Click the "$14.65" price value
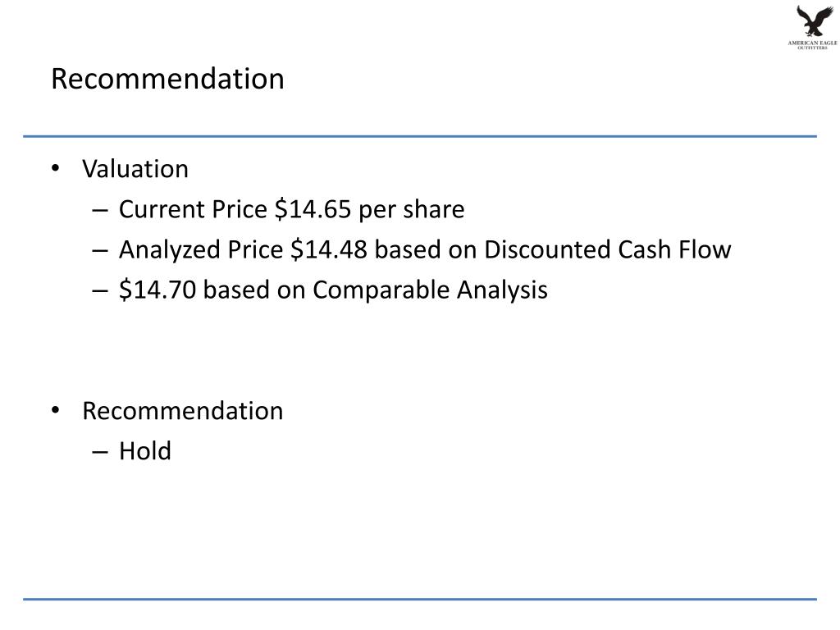 (x=313, y=210)
